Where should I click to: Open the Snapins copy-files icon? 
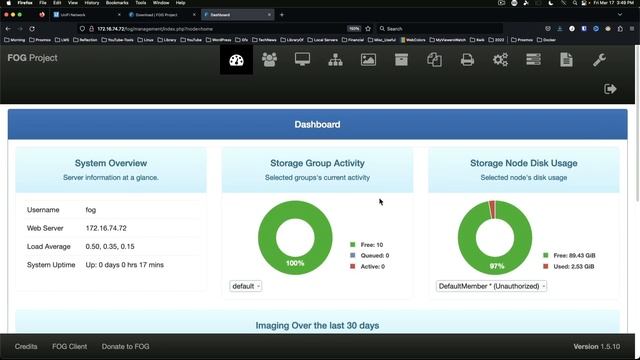coord(434,60)
